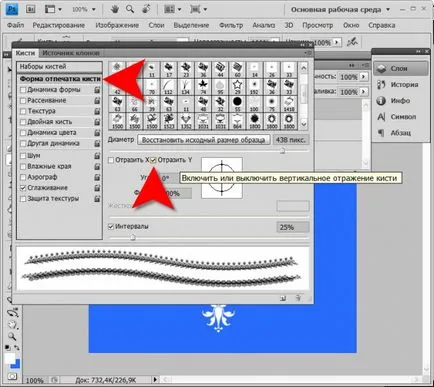
Task: Select the Hand tool in the left toolbox
Action: [13, 325]
